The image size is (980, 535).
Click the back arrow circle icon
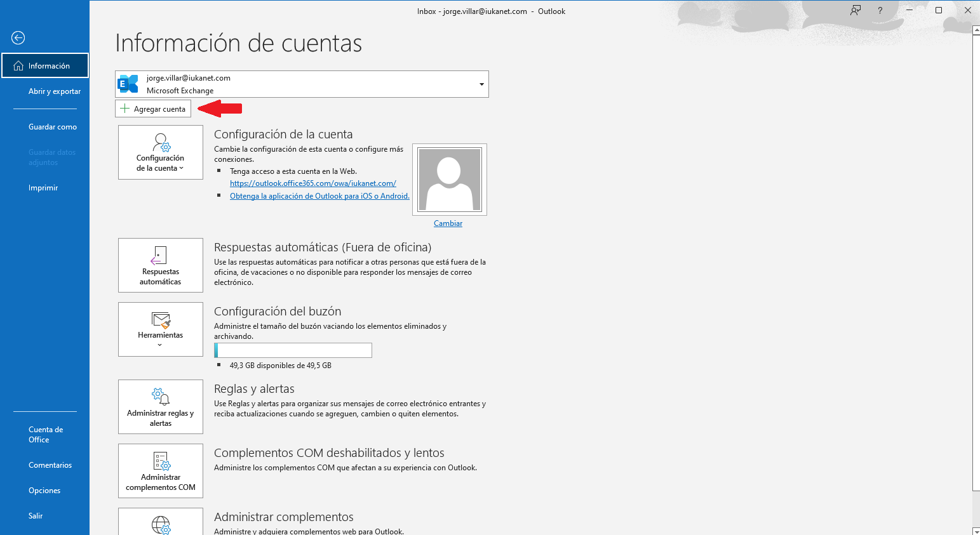[18, 38]
